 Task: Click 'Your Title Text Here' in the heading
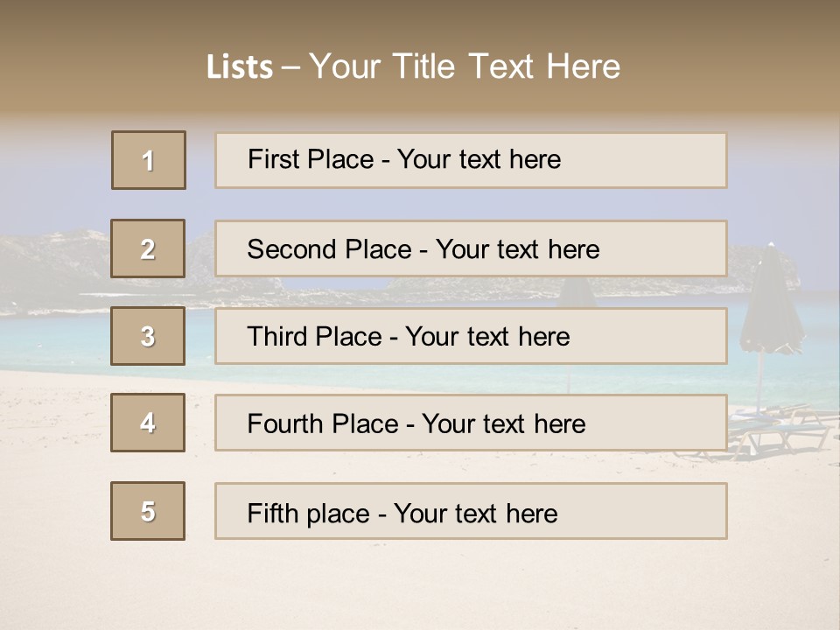pyautogui.click(x=465, y=66)
